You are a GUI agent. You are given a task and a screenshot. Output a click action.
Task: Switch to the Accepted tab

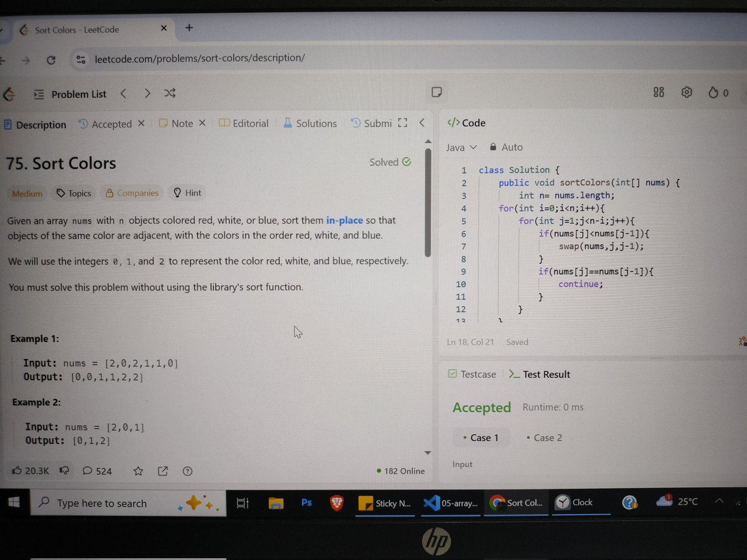pyautogui.click(x=105, y=124)
